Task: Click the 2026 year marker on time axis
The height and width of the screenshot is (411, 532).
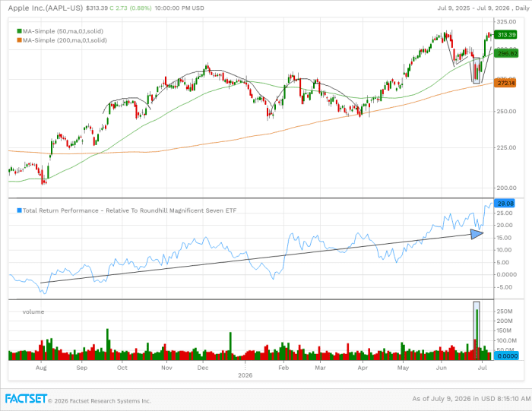Action: pyautogui.click(x=245, y=375)
